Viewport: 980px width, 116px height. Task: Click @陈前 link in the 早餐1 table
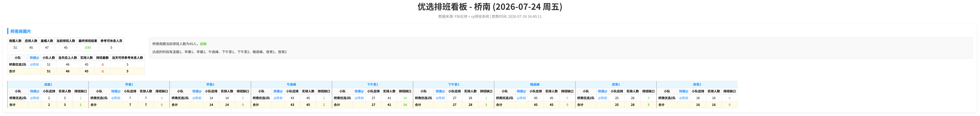(116, 98)
